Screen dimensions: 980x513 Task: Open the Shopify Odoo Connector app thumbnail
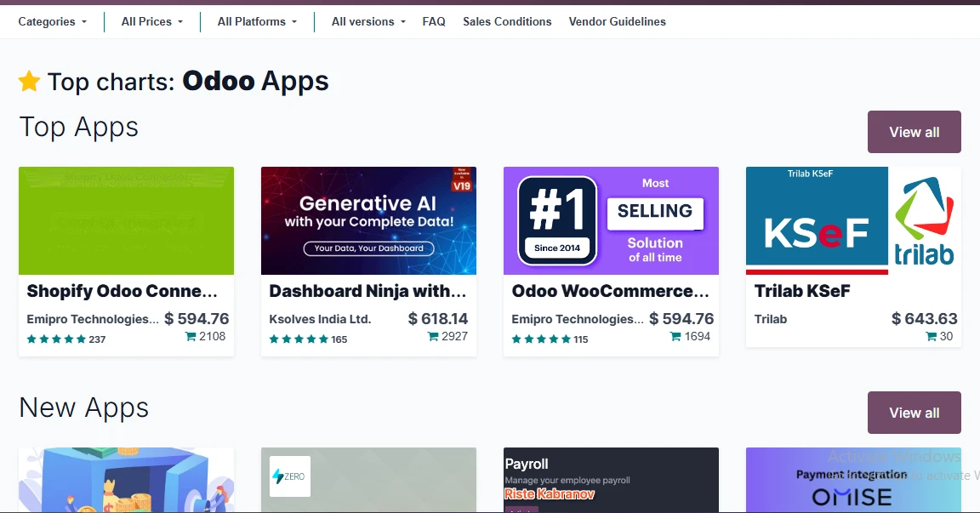[x=126, y=220]
